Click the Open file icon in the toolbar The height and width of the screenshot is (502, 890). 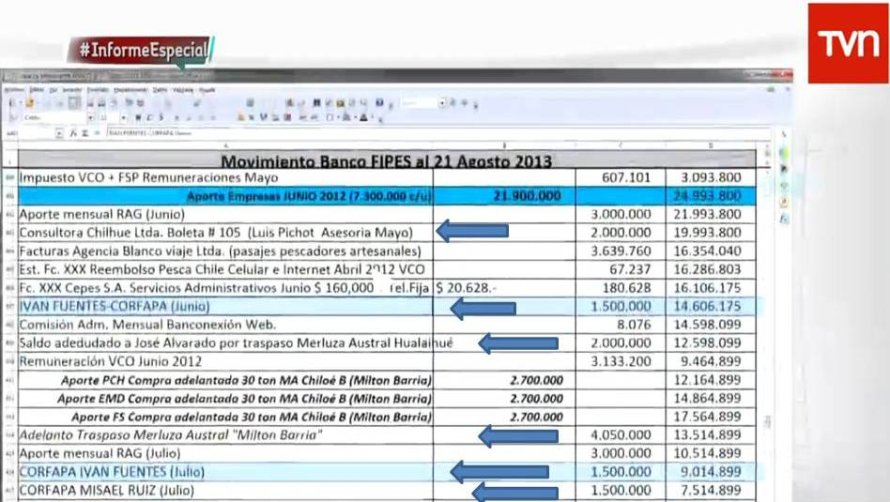coord(30,103)
